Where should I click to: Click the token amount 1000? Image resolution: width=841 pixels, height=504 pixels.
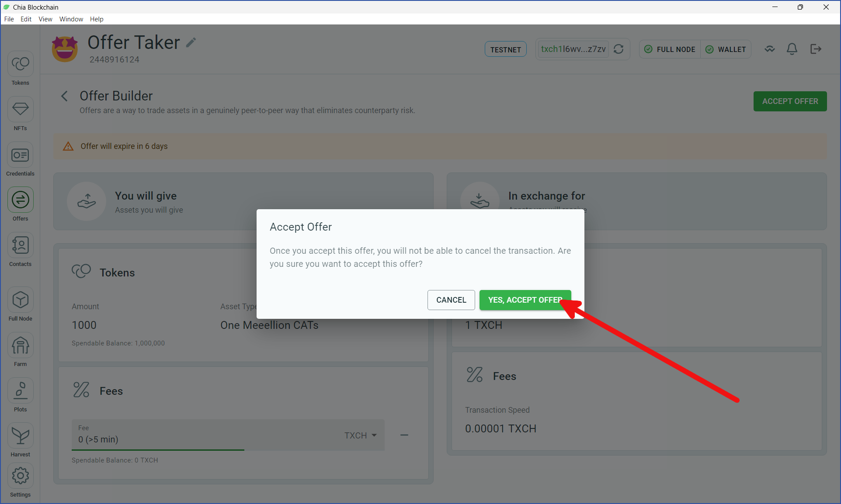click(x=84, y=325)
